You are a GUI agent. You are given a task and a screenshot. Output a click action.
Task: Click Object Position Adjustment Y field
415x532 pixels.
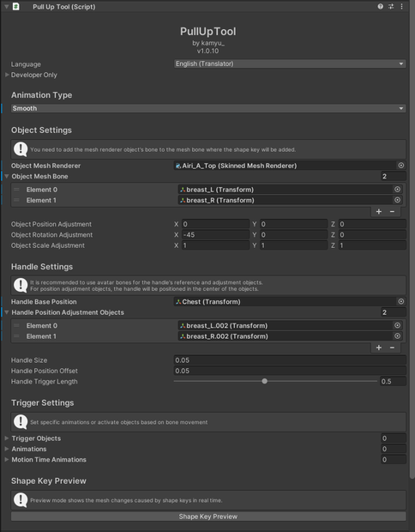point(293,224)
